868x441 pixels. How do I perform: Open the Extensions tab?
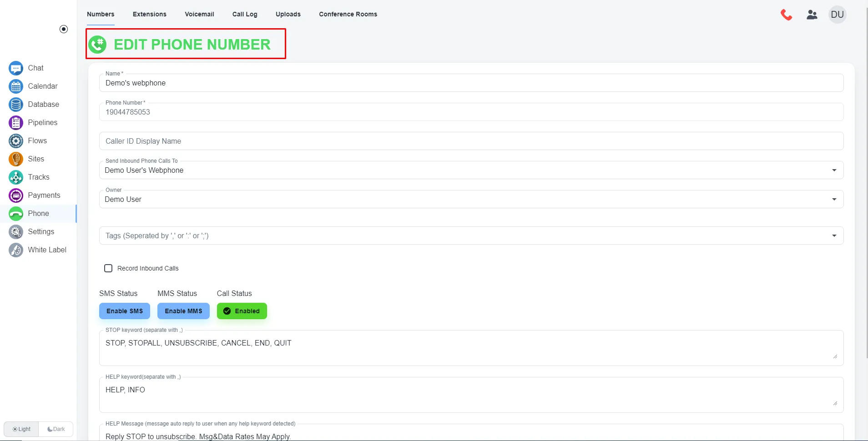[x=150, y=14]
